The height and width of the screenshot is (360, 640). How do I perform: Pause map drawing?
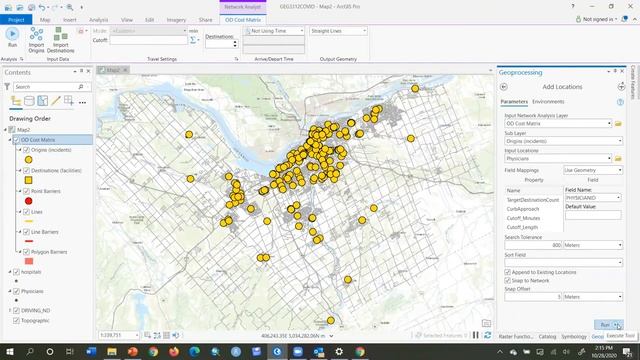pos(476,335)
